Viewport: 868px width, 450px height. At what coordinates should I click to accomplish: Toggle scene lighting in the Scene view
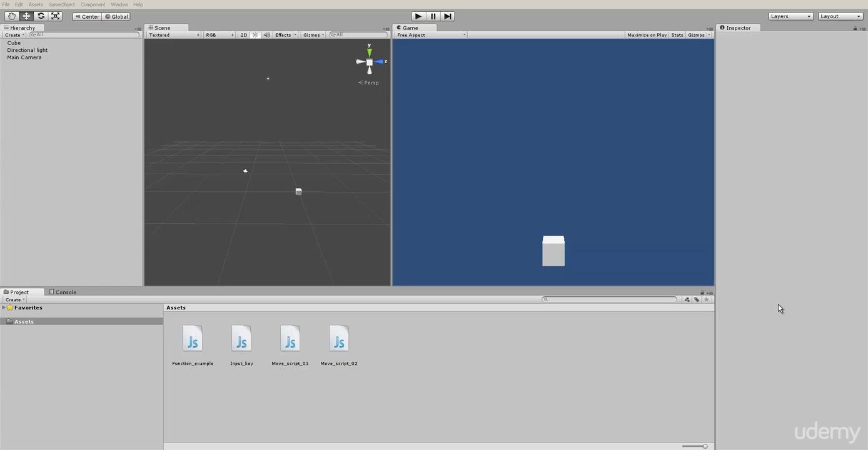click(254, 35)
